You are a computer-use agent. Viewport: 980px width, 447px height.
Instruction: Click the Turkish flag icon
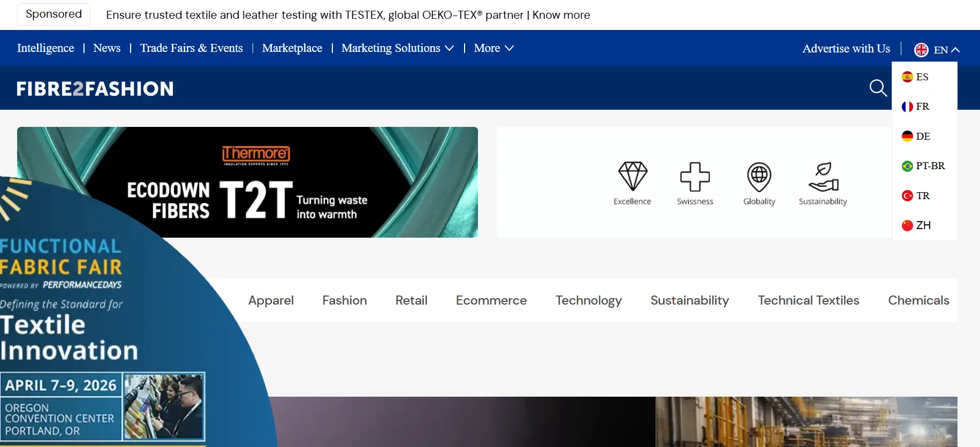click(907, 196)
